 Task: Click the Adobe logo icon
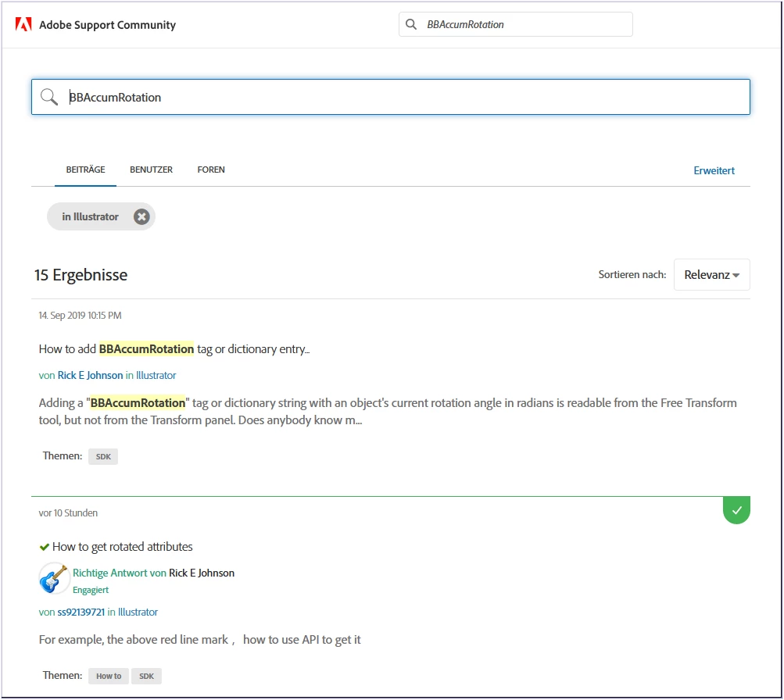(23, 24)
